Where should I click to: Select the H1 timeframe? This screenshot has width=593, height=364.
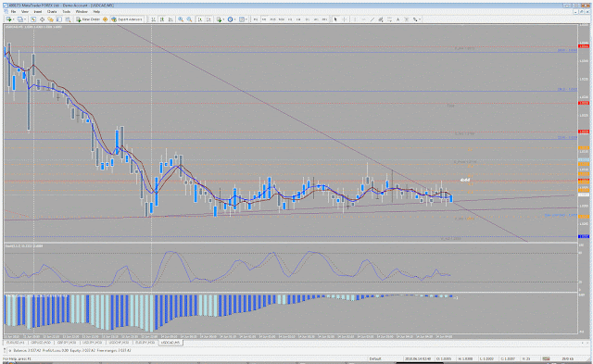(x=290, y=19)
